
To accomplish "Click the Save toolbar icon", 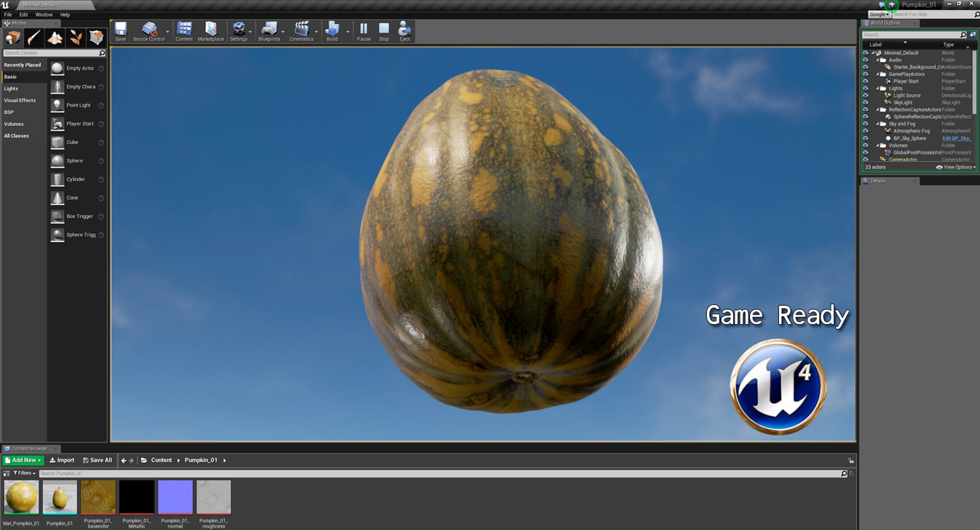I will point(120,31).
